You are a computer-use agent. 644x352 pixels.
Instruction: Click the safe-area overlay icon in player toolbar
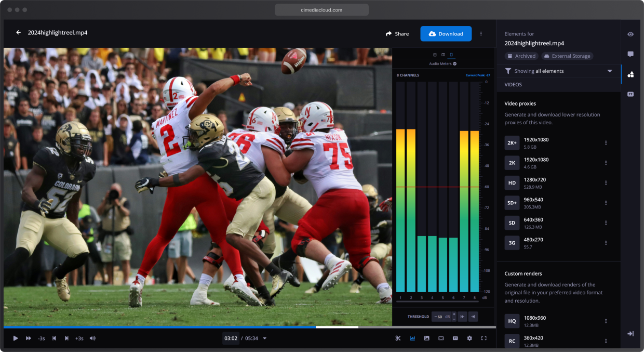441,338
